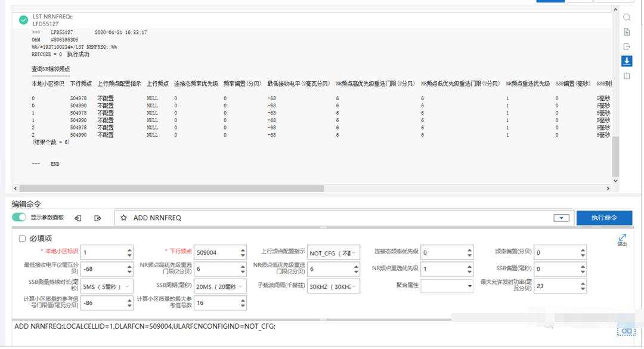
Task: Increase the 本地小区标识 value with up arrow
Action: click(x=129, y=250)
